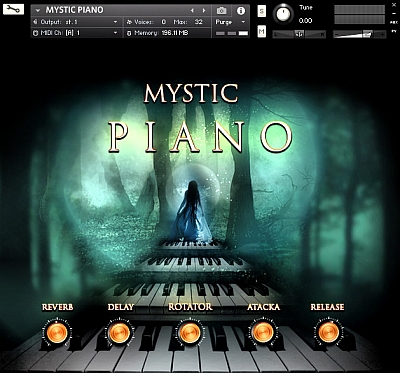The width and height of the screenshot is (400, 373).
Task: Click the pan slider under Tune
Action: pos(299,34)
